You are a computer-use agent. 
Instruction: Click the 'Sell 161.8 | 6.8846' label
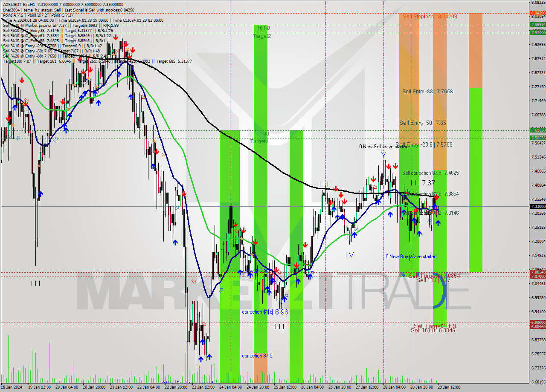point(433,330)
